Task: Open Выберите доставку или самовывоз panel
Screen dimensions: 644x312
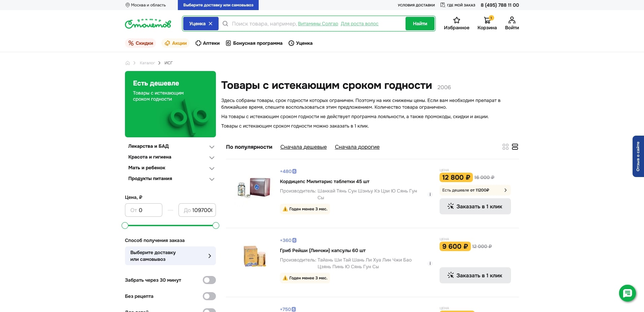Action: pyautogui.click(x=170, y=256)
